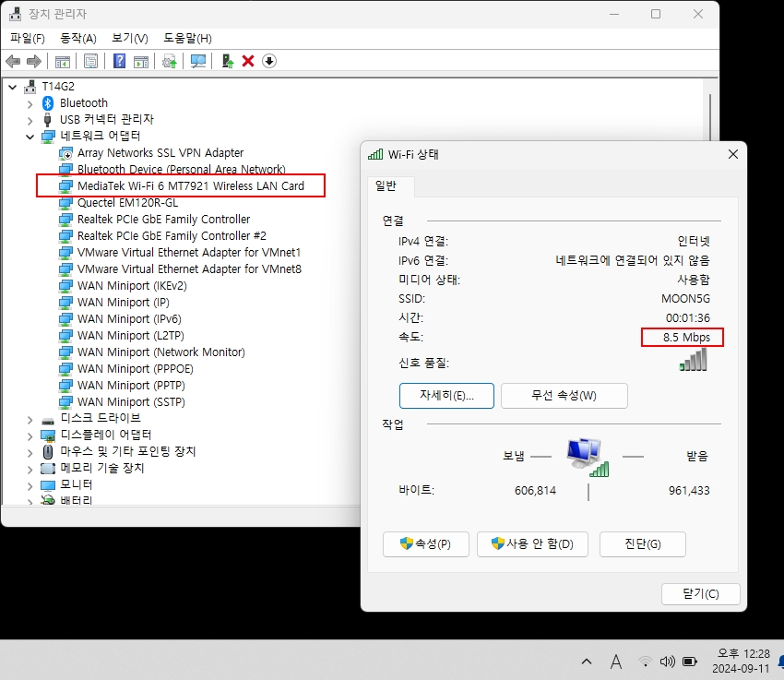Expand the Bluetooth device category
Screen dimensions: 784x680
[30, 104]
